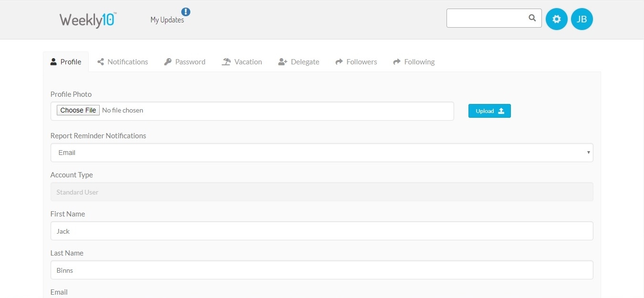
Task: Select the Profile tab
Action: click(x=66, y=62)
